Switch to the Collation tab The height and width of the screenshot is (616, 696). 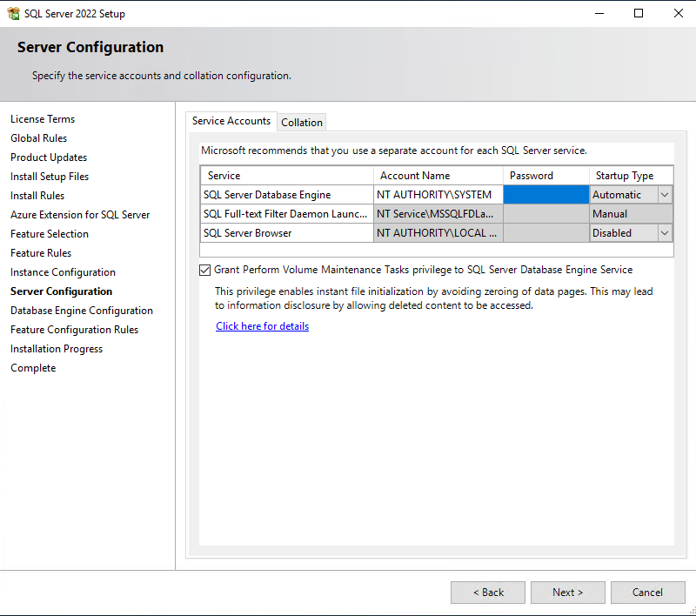click(x=302, y=123)
